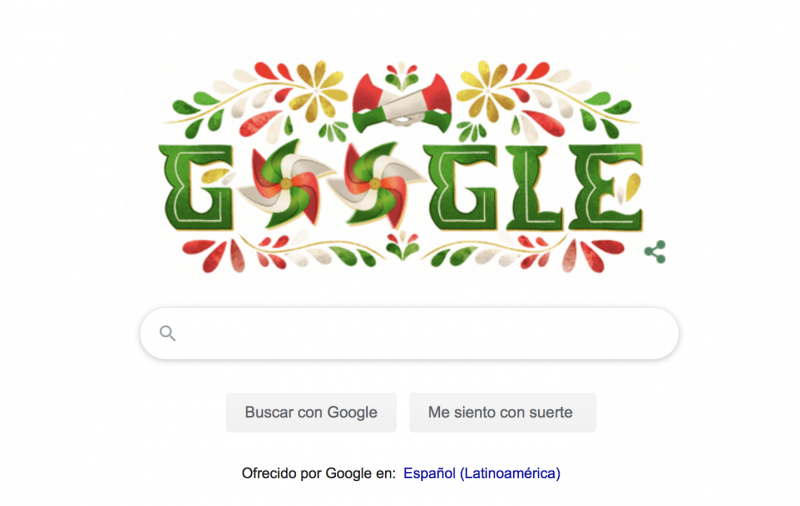
Task: Click the Me siento con suerte button
Action: coord(503,412)
